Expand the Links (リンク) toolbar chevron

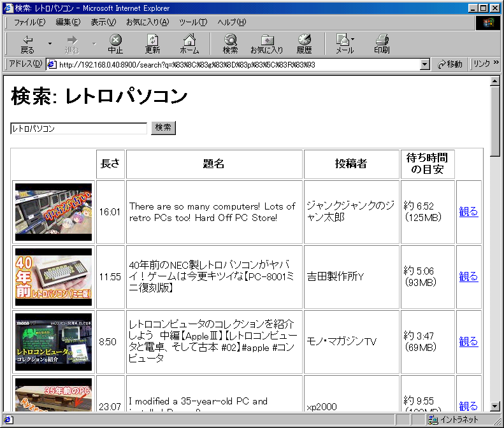(x=496, y=62)
